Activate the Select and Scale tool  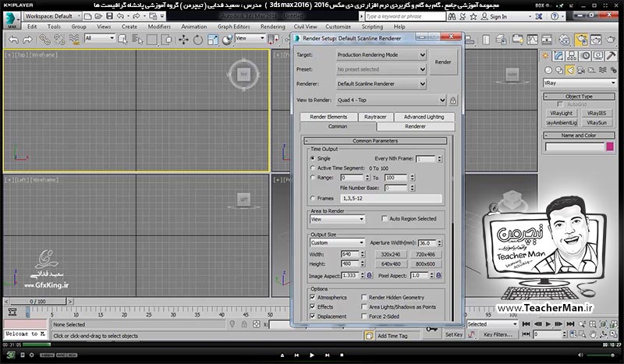pyautogui.click(x=212, y=40)
